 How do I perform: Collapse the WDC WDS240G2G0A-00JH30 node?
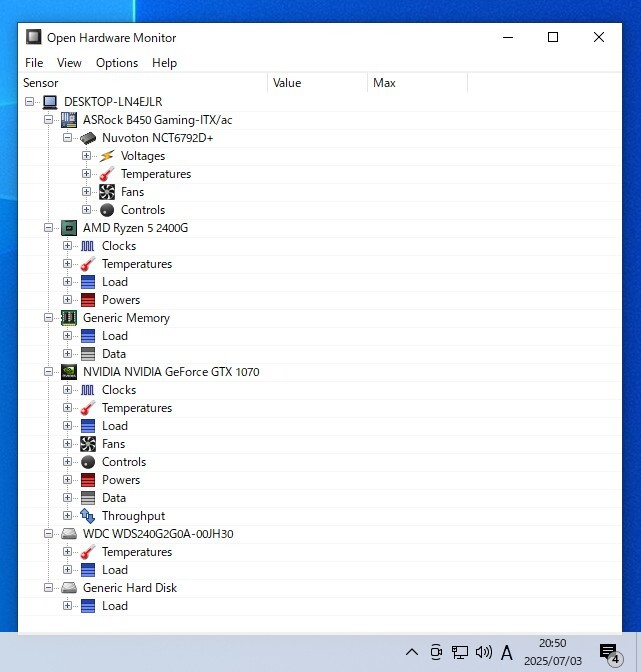point(48,534)
